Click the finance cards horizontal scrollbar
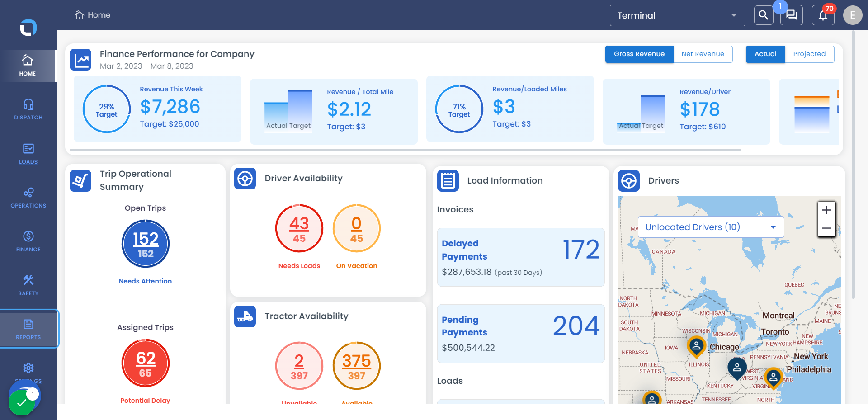The image size is (868, 420). (x=405, y=150)
